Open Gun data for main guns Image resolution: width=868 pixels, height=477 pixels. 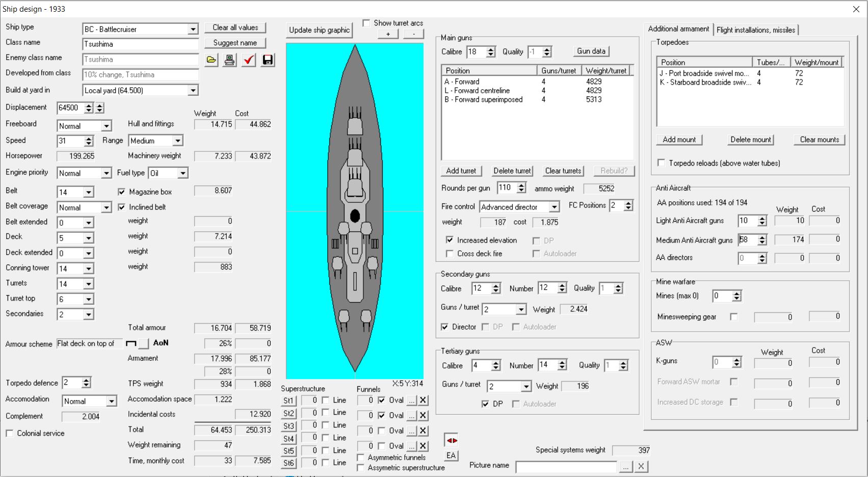(x=591, y=51)
